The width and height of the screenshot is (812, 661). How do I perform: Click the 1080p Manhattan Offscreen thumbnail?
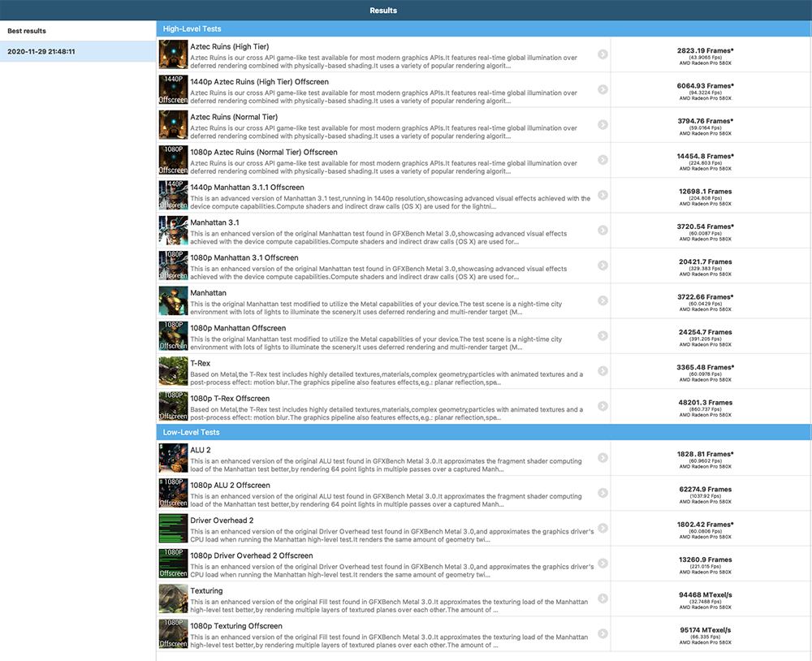pos(174,336)
